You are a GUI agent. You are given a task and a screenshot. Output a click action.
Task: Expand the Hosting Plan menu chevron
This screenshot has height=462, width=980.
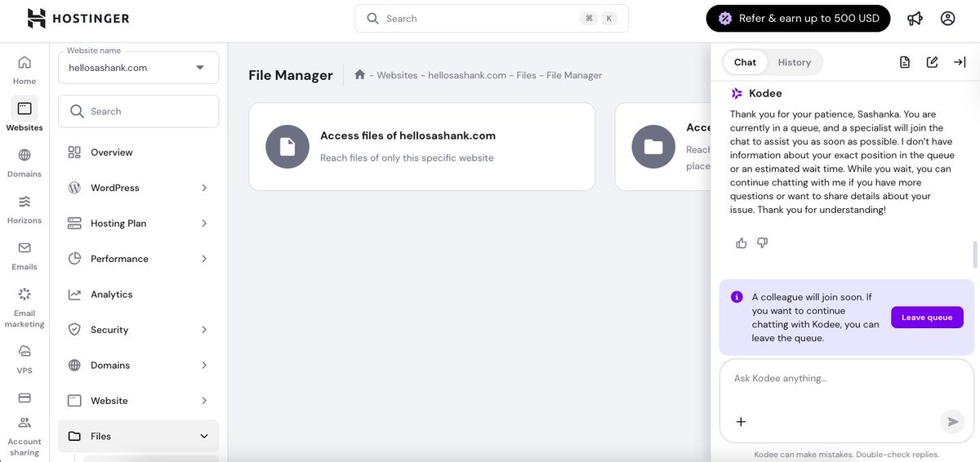pos(204,224)
